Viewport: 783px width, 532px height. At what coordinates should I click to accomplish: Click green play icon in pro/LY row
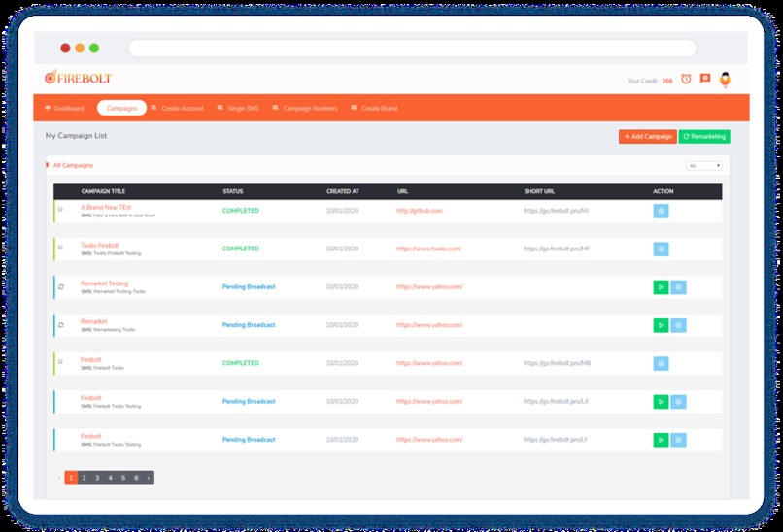(x=661, y=440)
